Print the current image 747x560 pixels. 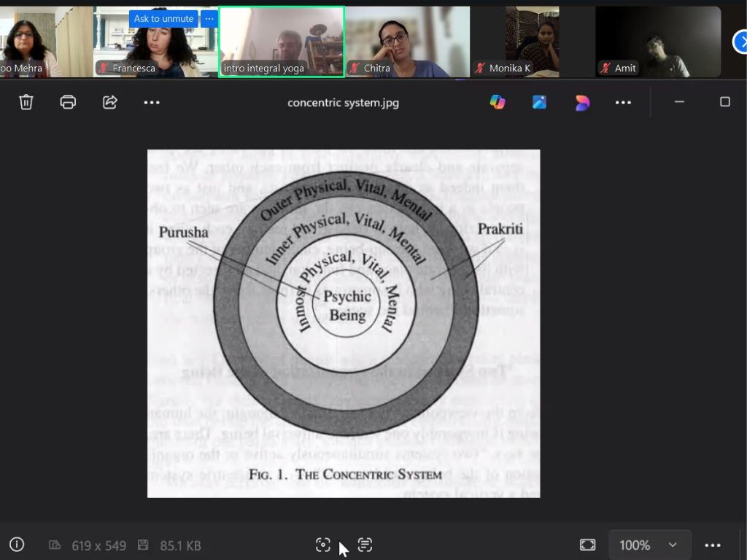pyautogui.click(x=68, y=102)
